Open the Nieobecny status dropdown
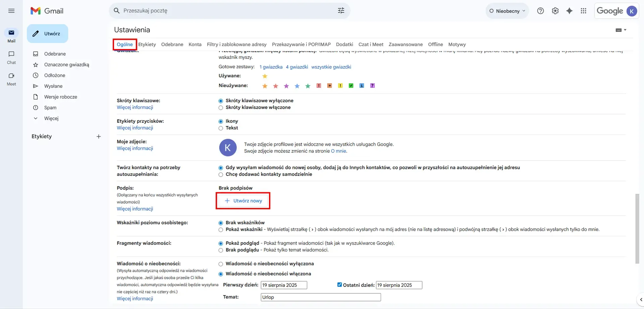The image size is (644, 309). coord(507,10)
